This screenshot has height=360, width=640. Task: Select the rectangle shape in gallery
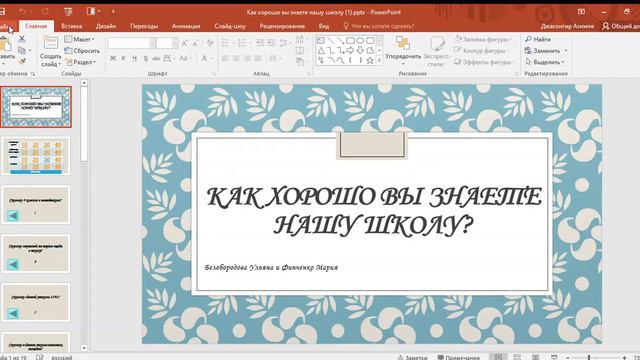point(350,40)
